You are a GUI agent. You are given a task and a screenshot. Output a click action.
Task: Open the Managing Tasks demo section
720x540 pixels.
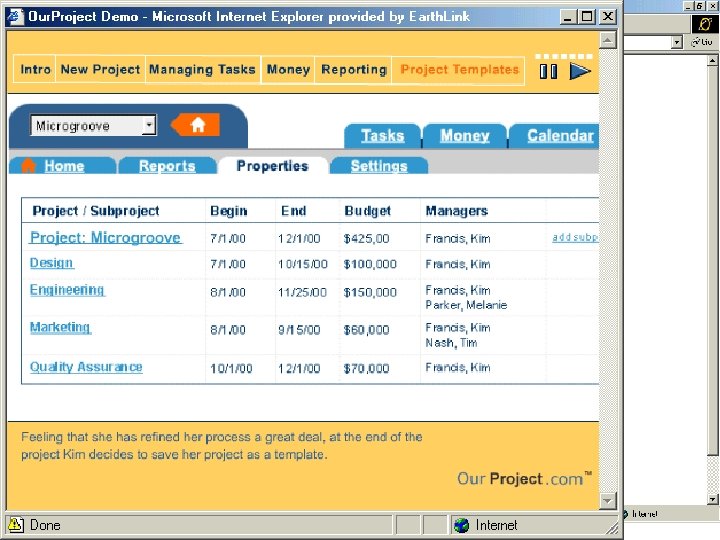pos(202,69)
